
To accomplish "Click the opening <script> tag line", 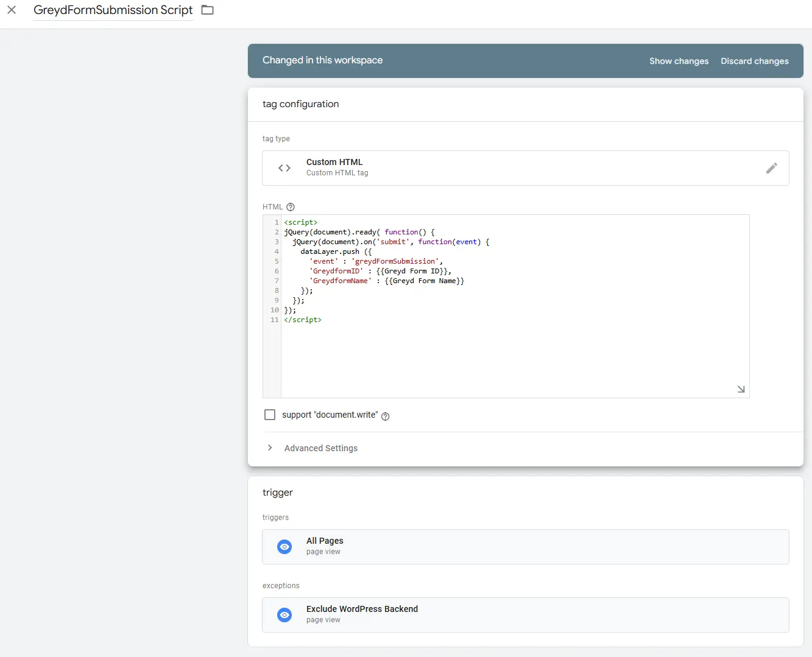I will pyautogui.click(x=301, y=222).
